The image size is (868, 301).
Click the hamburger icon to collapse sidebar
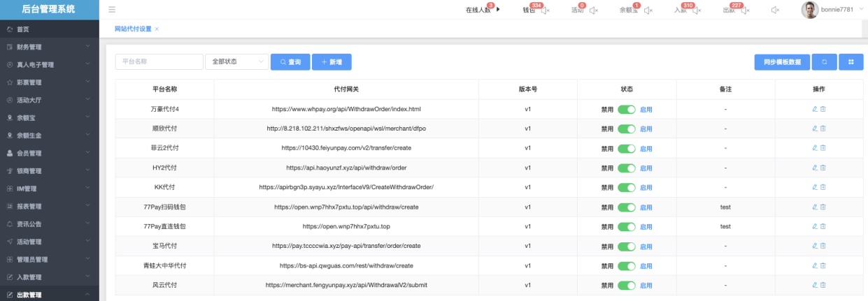[x=112, y=10]
